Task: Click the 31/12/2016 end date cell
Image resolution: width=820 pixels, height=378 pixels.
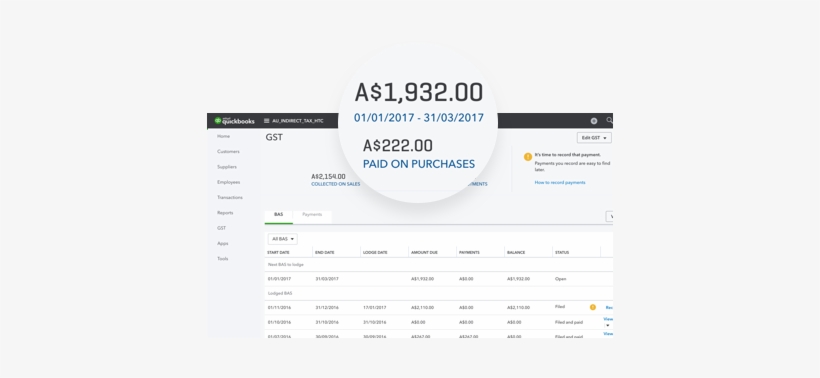Action: [327, 307]
